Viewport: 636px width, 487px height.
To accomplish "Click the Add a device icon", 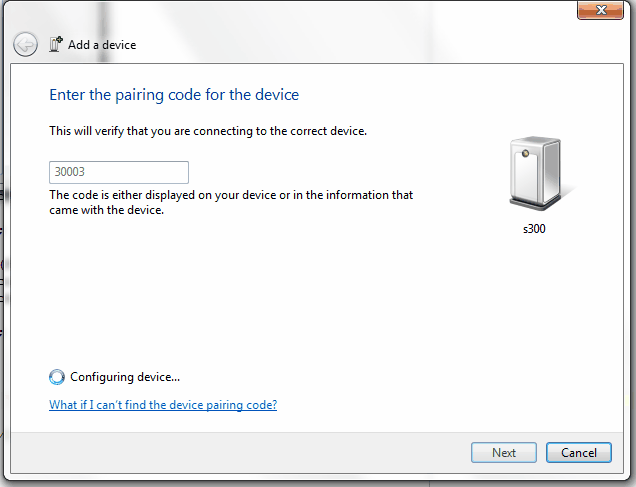I will pyautogui.click(x=56, y=44).
